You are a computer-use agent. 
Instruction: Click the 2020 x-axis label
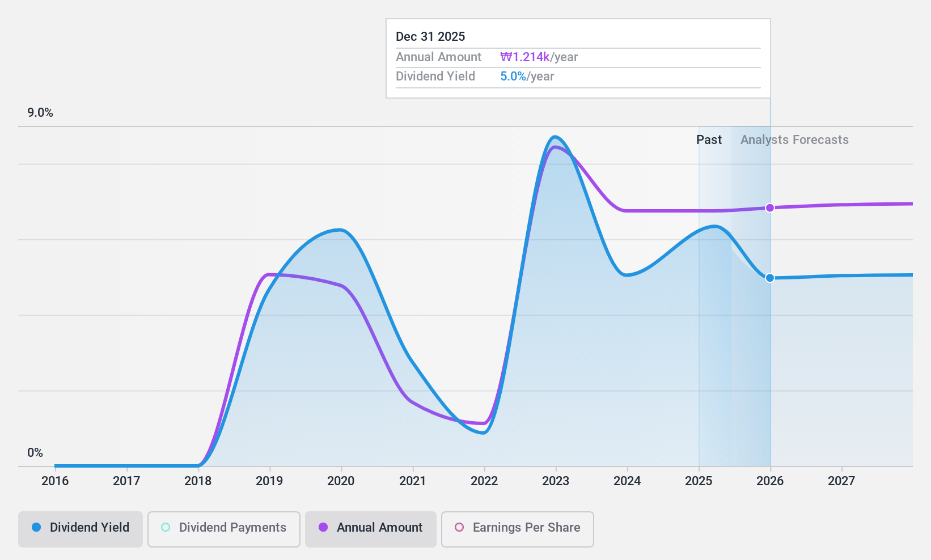(x=341, y=481)
